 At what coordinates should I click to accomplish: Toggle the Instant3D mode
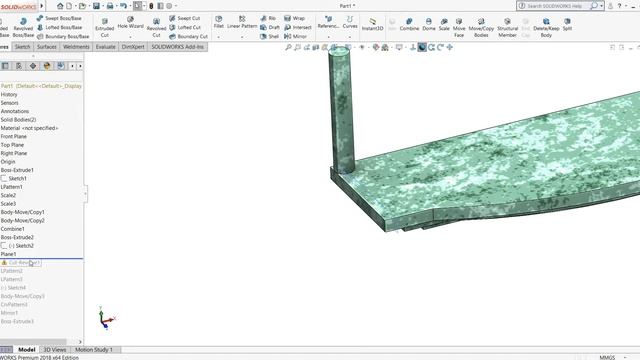pyautogui.click(x=372, y=24)
